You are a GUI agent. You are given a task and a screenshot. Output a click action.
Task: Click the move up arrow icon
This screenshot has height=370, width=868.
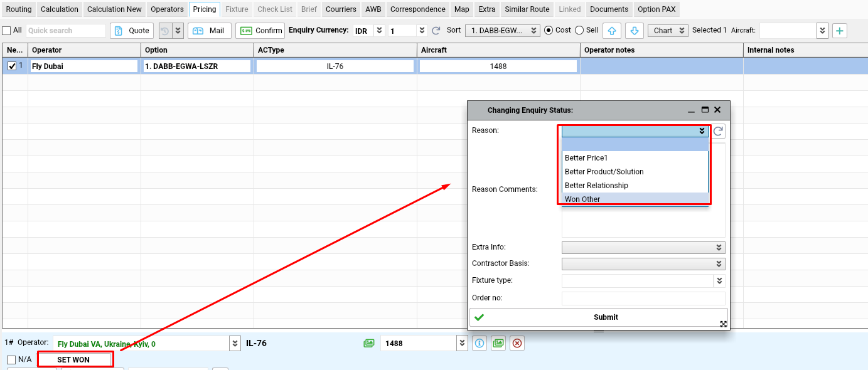click(x=613, y=31)
